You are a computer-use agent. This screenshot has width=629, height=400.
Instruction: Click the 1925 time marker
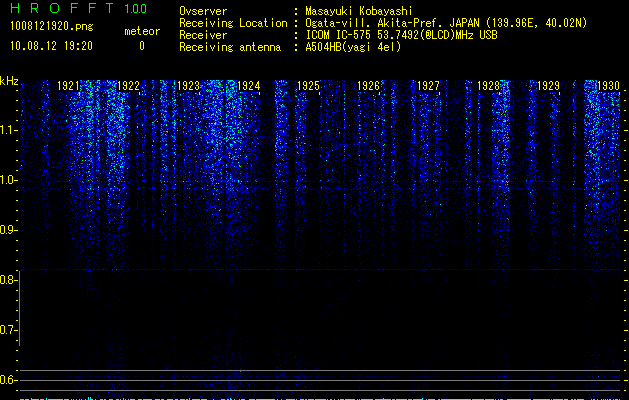pyautogui.click(x=308, y=86)
